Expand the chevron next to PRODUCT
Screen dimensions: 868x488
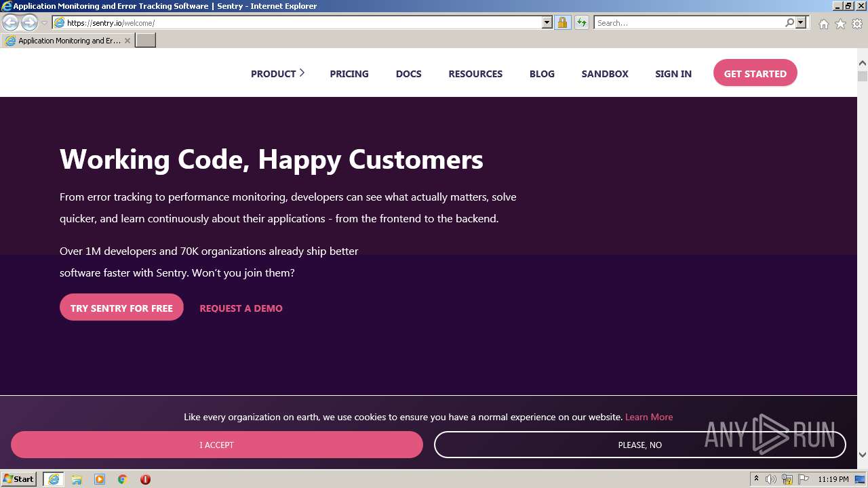(x=302, y=73)
